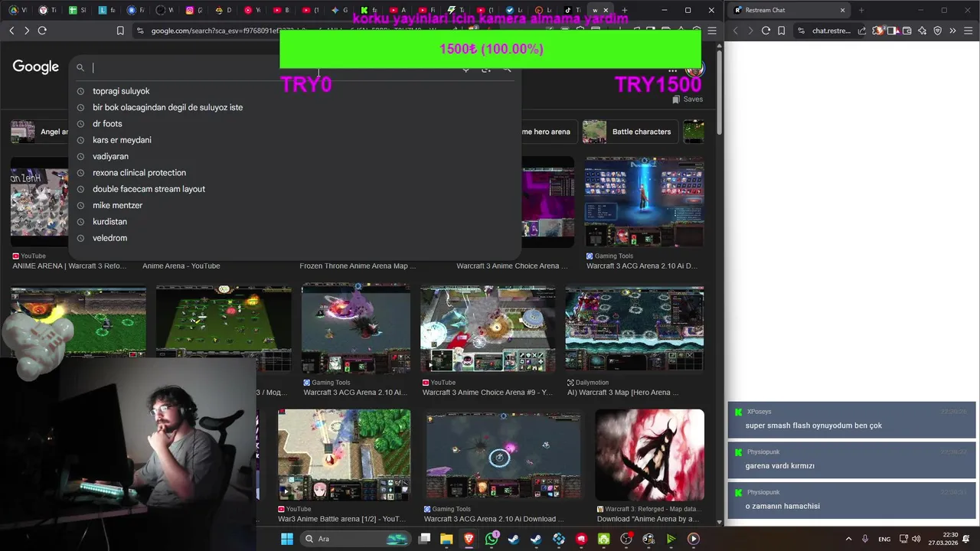Open the volume control in system tray
980x551 pixels.
(x=916, y=539)
